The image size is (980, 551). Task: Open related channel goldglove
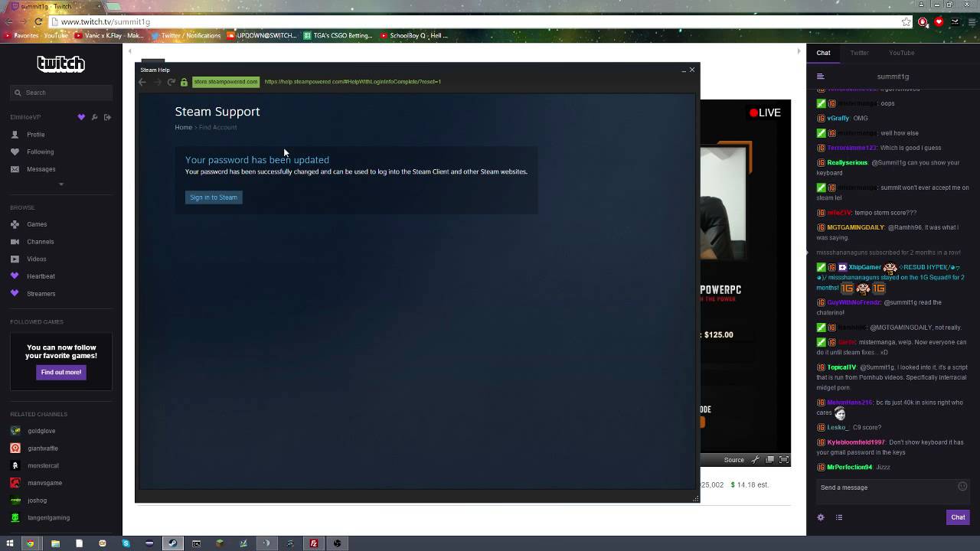(41, 431)
